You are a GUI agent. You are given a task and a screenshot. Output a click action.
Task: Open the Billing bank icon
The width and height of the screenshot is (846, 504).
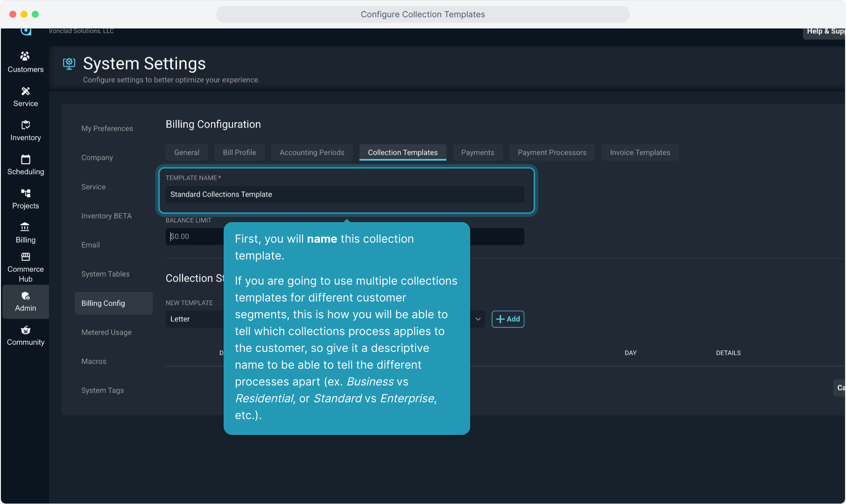click(25, 227)
